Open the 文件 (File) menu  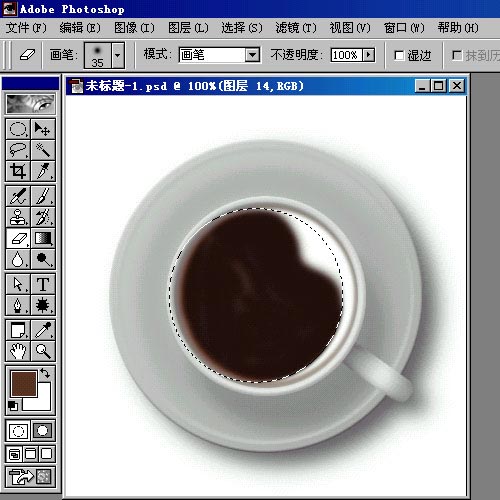(x=26, y=28)
